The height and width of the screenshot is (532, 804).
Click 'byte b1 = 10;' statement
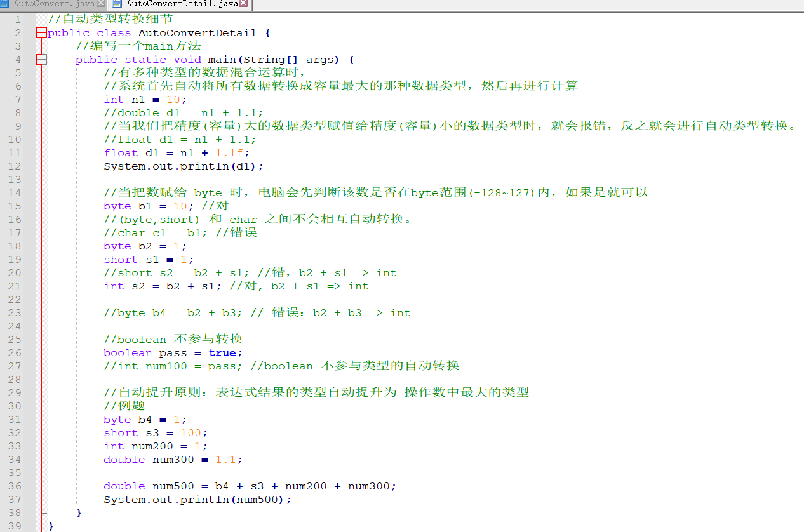coord(149,206)
